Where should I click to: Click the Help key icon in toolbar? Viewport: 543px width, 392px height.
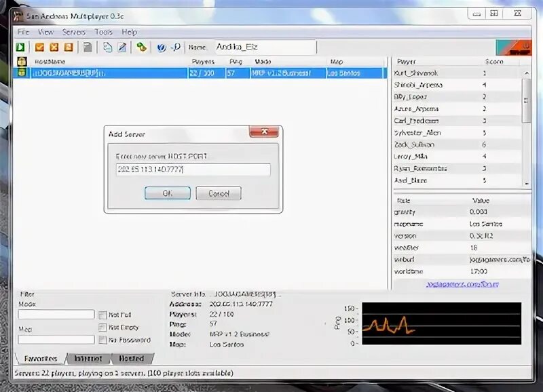tap(176, 47)
